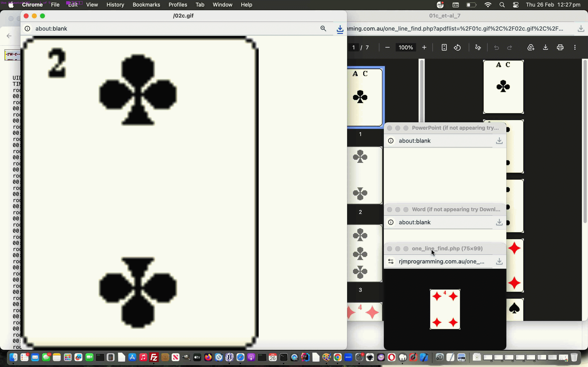Select the PDF Draw annotation tool
This screenshot has height=367, width=588.
tap(478, 48)
